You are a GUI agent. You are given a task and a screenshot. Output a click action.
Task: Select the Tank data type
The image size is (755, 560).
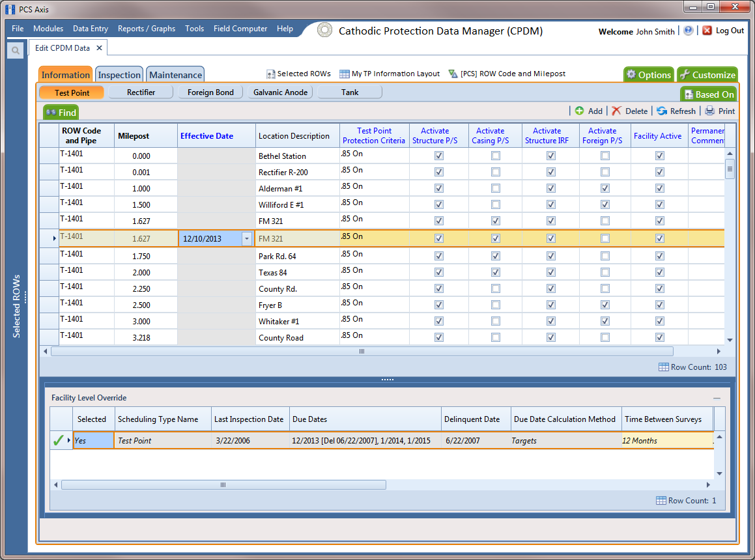click(350, 92)
